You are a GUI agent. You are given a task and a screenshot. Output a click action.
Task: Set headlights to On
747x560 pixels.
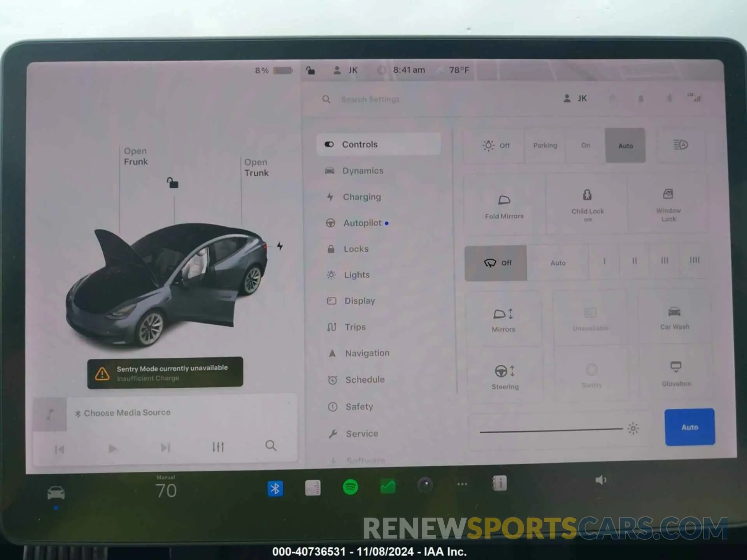click(x=585, y=145)
